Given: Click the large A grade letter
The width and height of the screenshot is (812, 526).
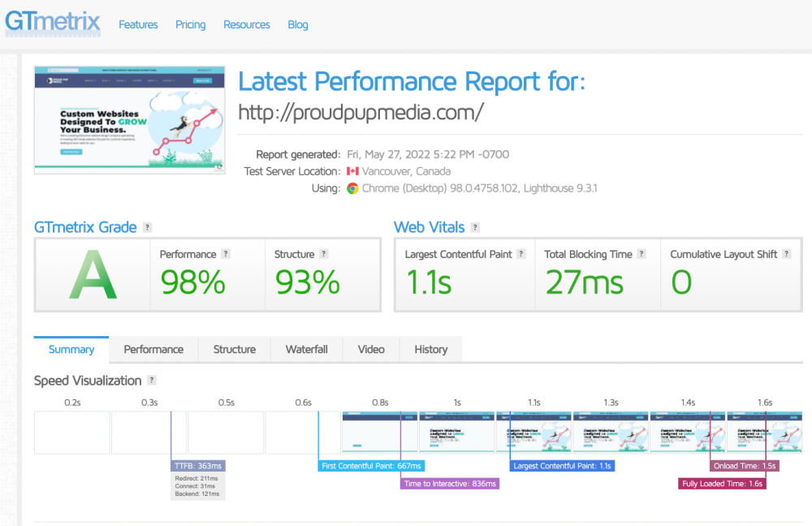Looking at the screenshot, I should point(93,275).
